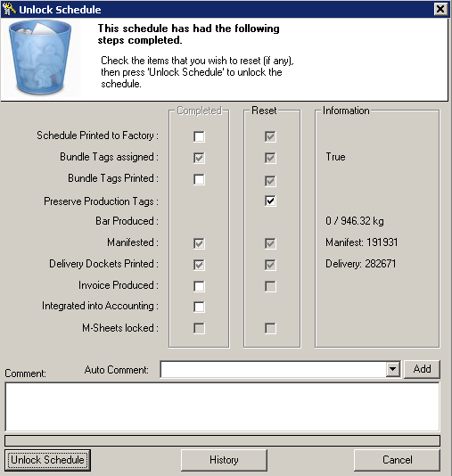Check Invoice Produced completed checkbox
This screenshot has width=452, height=476.
pos(199,286)
